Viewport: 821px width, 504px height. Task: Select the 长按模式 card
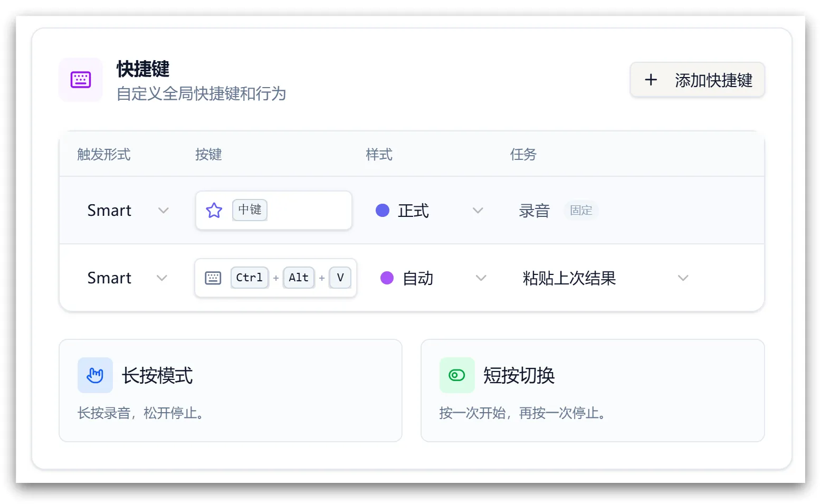tap(230, 391)
